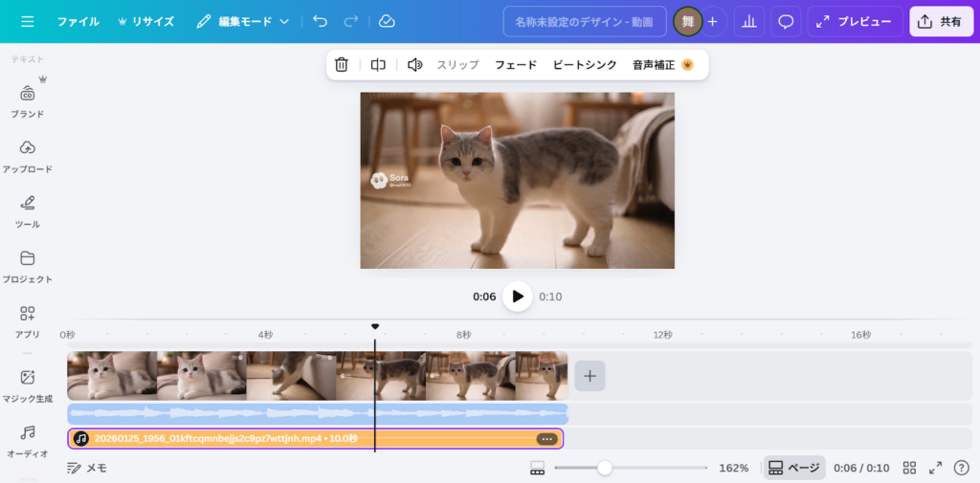The height and width of the screenshot is (483, 980).
Task: Open the 舞 user avatar
Action: click(x=687, y=22)
